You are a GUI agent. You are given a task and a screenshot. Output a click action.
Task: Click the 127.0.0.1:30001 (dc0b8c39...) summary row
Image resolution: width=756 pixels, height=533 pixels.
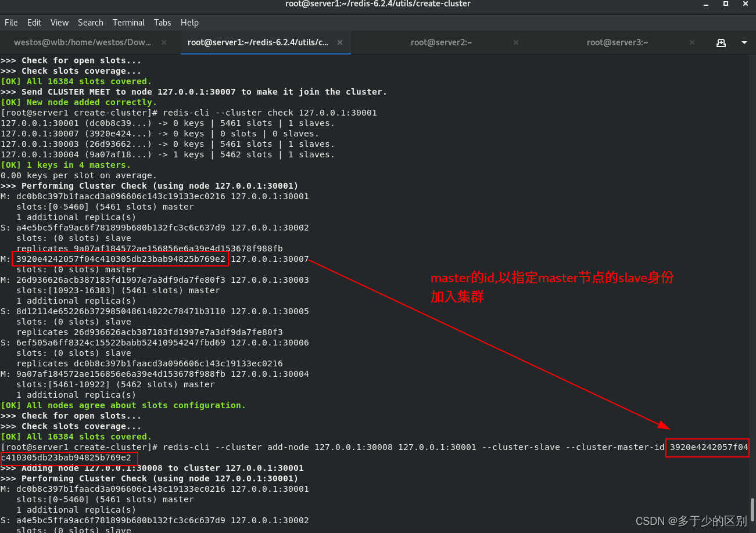tap(167, 123)
